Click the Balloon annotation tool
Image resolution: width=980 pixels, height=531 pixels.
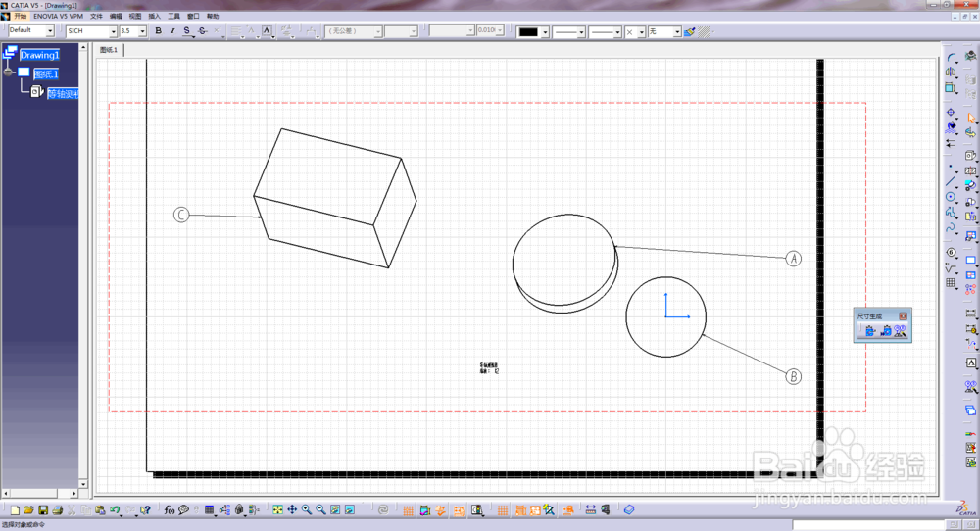tap(951, 253)
